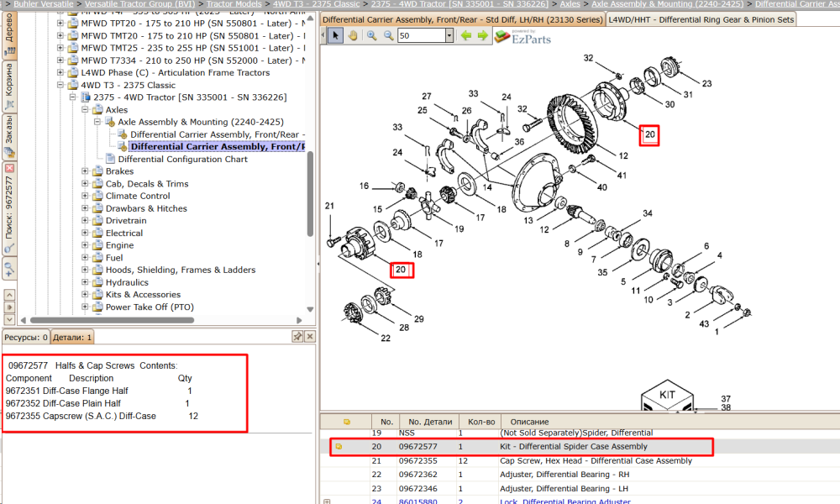Open Differential Configuration Chart in tree
Viewport: 840px width, 504px height.
pos(182,159)
